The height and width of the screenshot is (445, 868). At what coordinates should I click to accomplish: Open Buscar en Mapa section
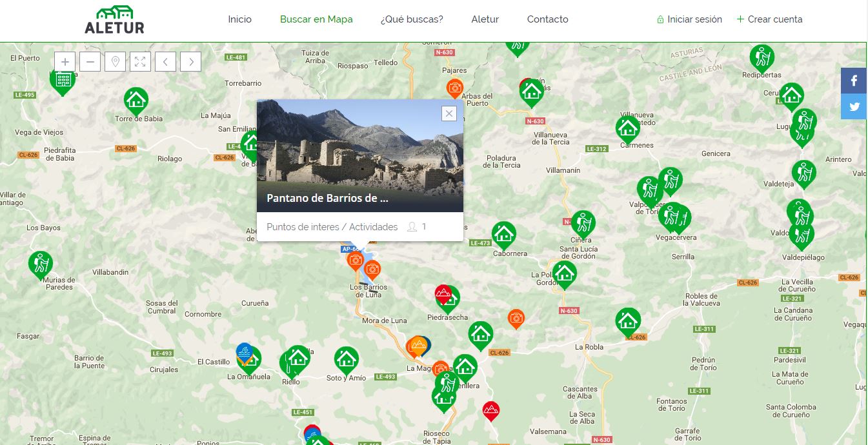[316, 19]
